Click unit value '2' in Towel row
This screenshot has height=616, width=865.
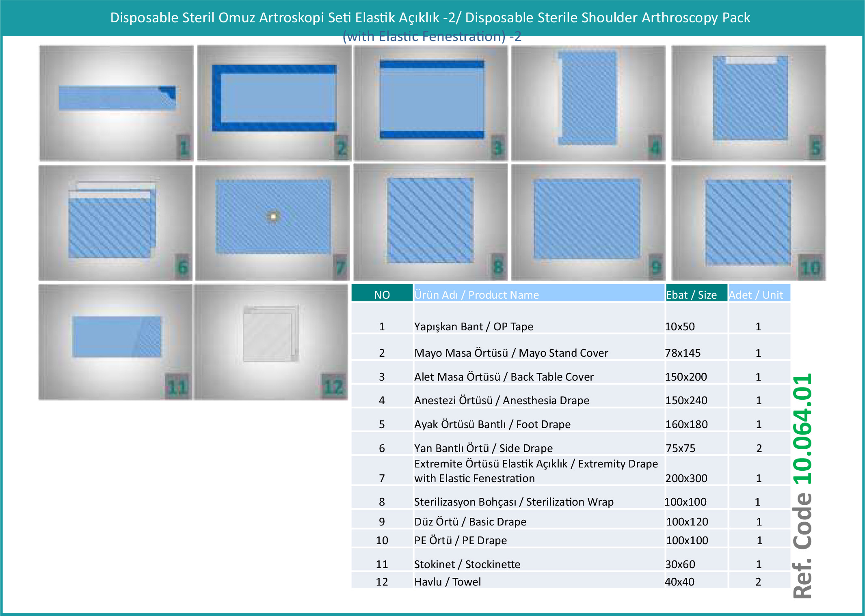tap(758, 582)
